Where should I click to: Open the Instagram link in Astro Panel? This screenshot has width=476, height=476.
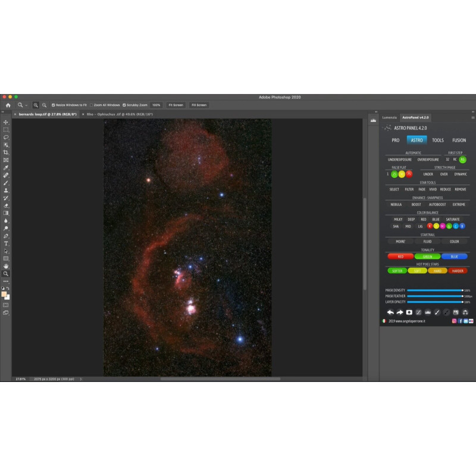pos(454,321)
